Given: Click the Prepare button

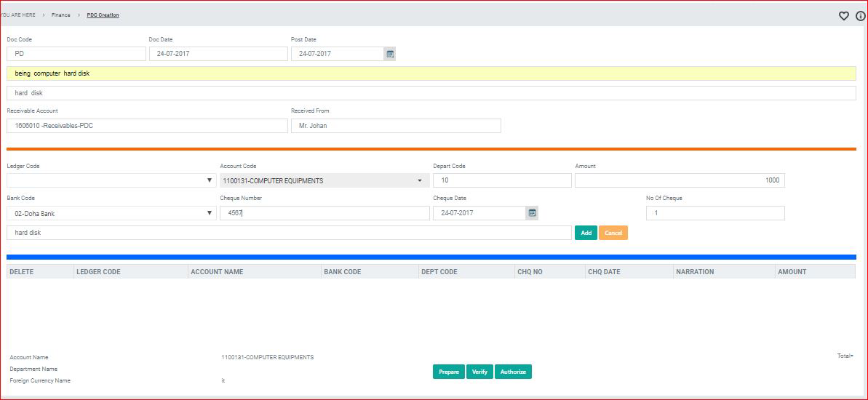Looking at the screenshot, I should (448, 372).
